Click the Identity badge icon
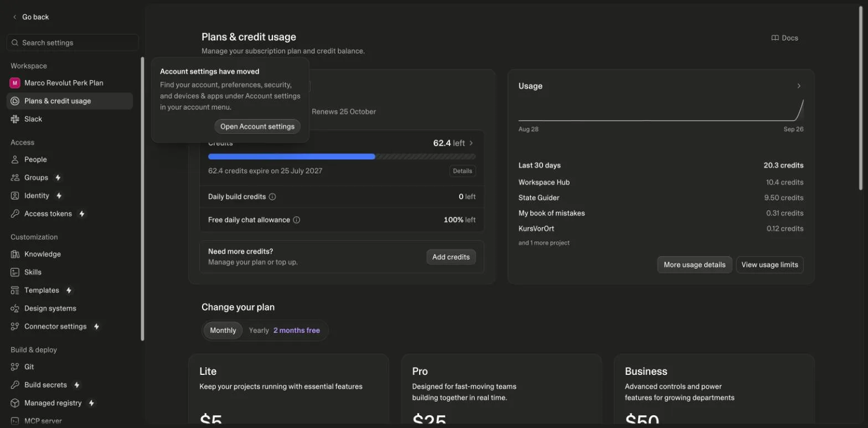The height and width of the screenshot is (428, 868). 15,196
